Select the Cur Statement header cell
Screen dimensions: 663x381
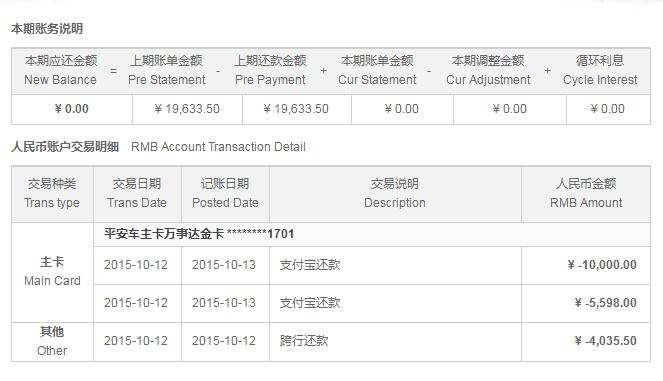point(377,70)
